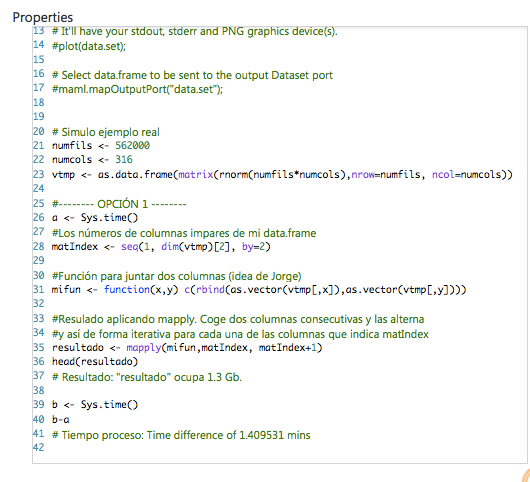Image resolution: width=530 pixels, height=482 pixels.
Task: Click the head(resultado) line
Action: pos(95,362)
